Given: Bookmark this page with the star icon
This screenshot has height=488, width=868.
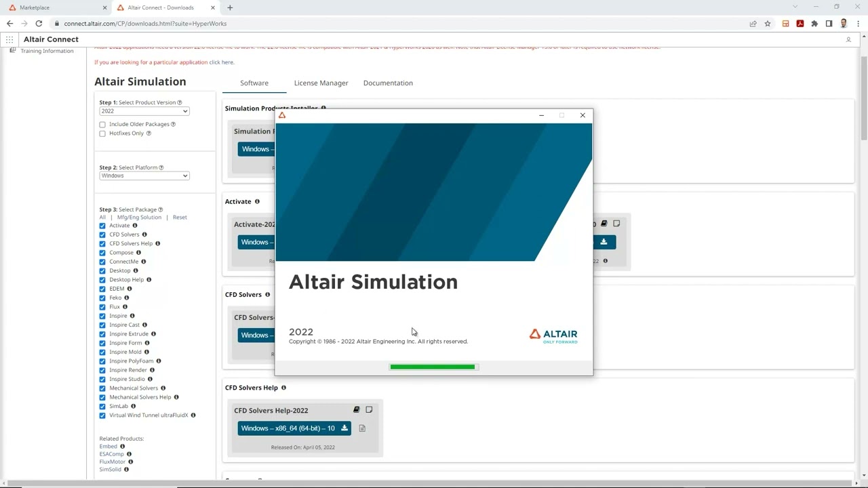Looking at the screenshot, I should (768, 23).
